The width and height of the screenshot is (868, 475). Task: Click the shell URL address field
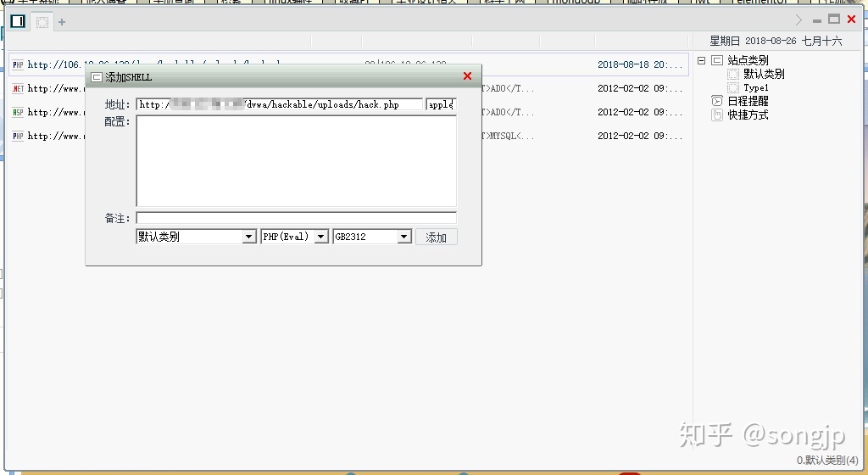[x=279, y=105]
